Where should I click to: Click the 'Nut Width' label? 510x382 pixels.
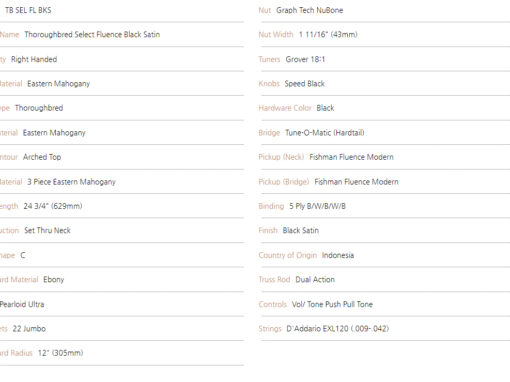(x=276, y=35)
